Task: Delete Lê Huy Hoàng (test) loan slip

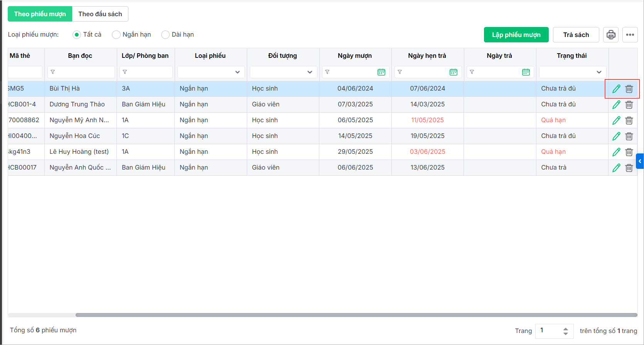Action: coord(629,152)
